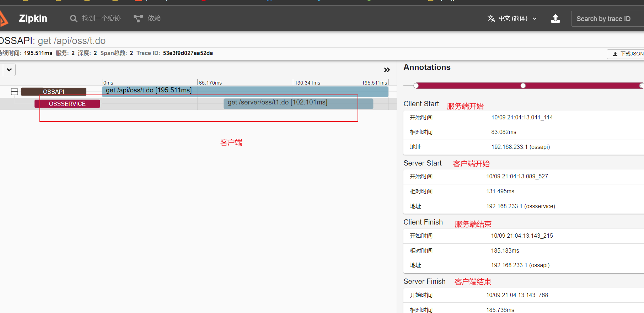
Task: Click the first annotation timeline marker
Action: click(416, 86)
